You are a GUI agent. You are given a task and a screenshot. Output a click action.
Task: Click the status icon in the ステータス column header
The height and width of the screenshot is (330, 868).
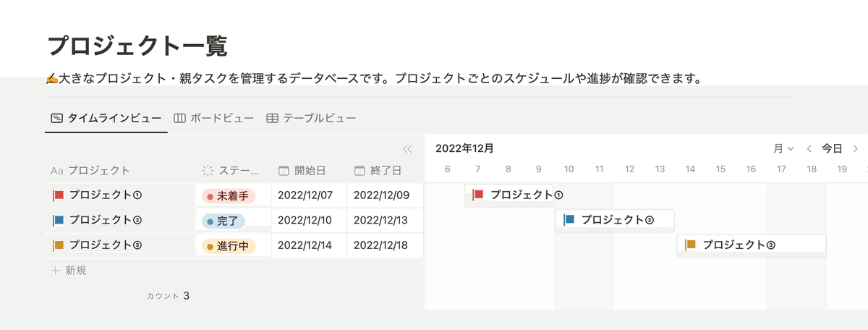tap(208, 171)
